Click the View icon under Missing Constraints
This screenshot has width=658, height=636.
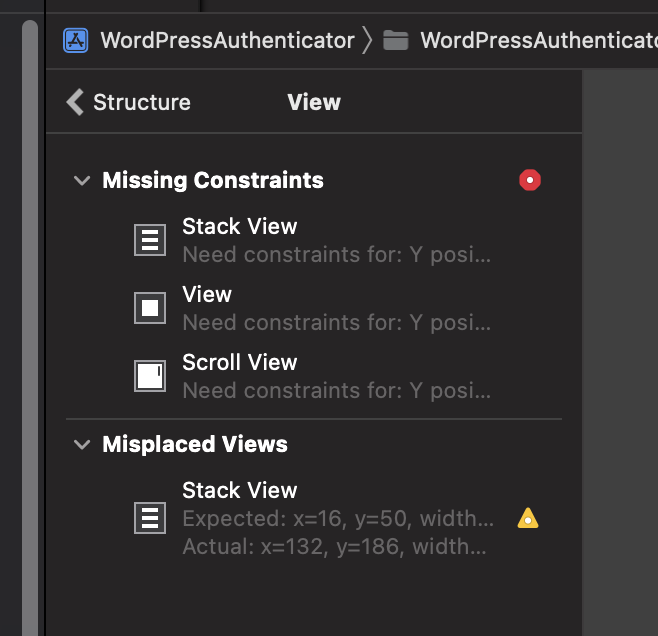click(150, 308)
